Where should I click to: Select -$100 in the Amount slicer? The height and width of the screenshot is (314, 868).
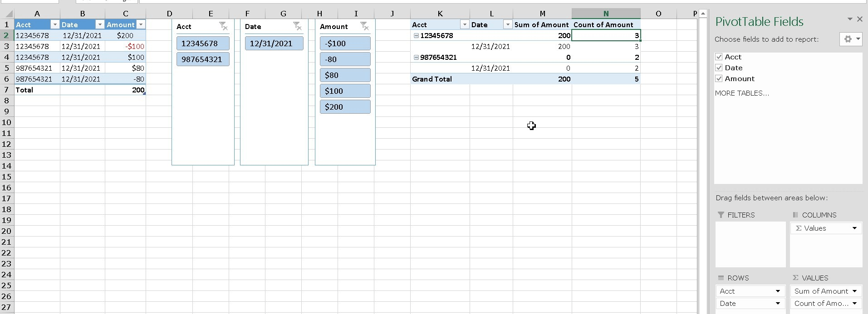point(345,43)
